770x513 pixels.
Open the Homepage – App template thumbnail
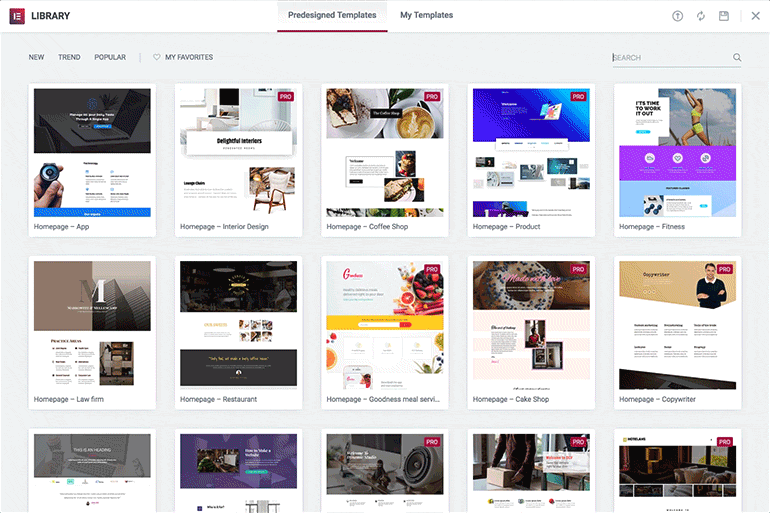point(92,153)
